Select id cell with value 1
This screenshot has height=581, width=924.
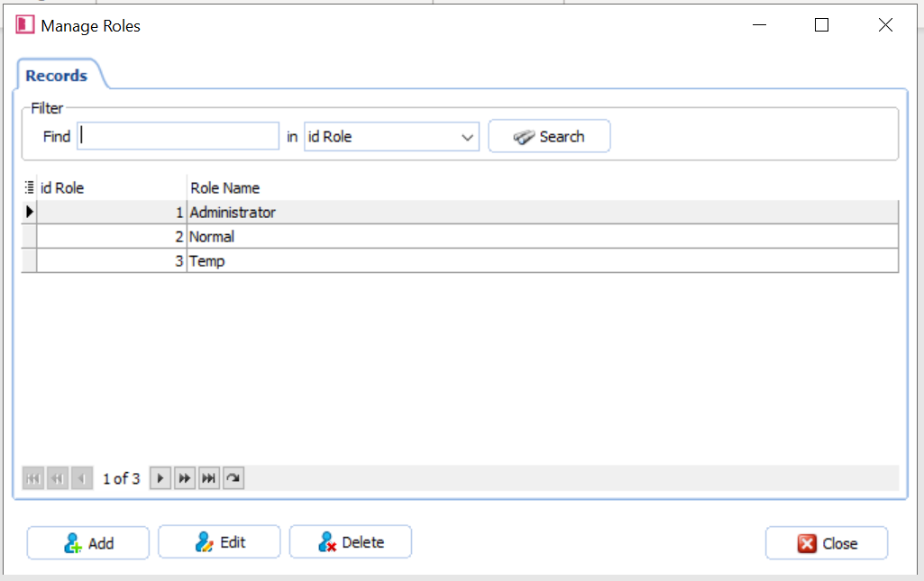(112, 212)
